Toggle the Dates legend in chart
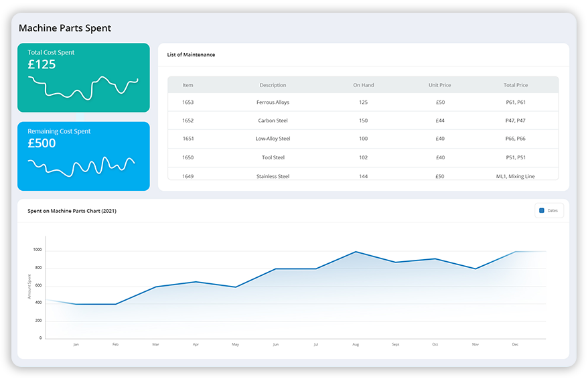This screenshot has width=588, height=379. click(549, 211)
